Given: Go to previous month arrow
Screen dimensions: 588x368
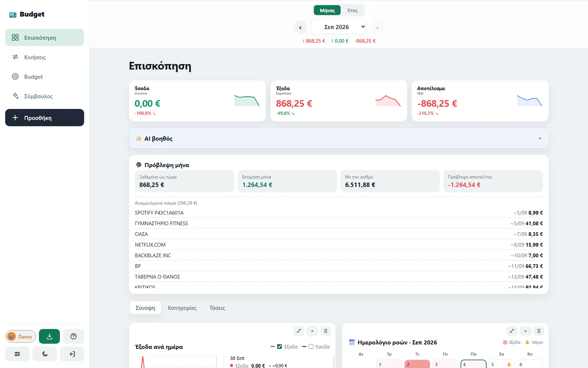Looking at the screenshot, I should tap(300, 27).
